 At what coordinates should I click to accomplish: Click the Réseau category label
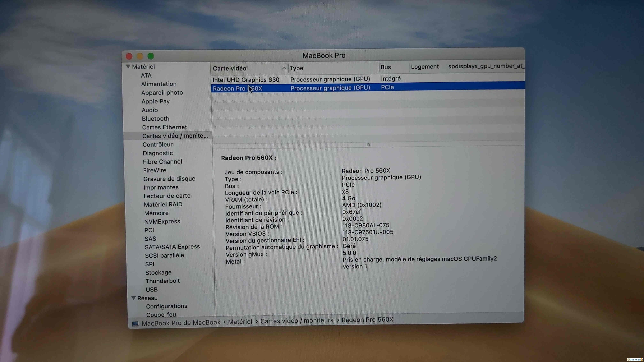pyautogui.click(x=147, y=298)
